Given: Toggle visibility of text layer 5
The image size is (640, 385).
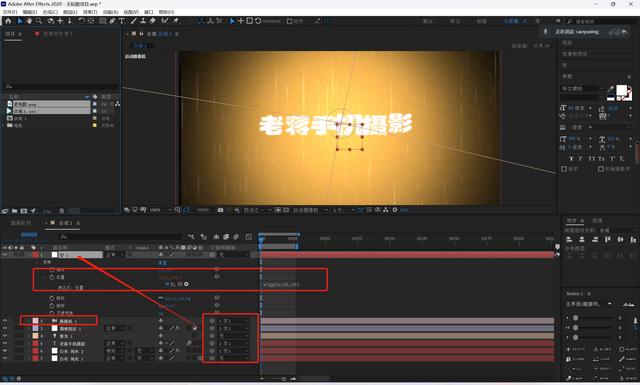Looking at the screenshot, I should coord(5,343).
